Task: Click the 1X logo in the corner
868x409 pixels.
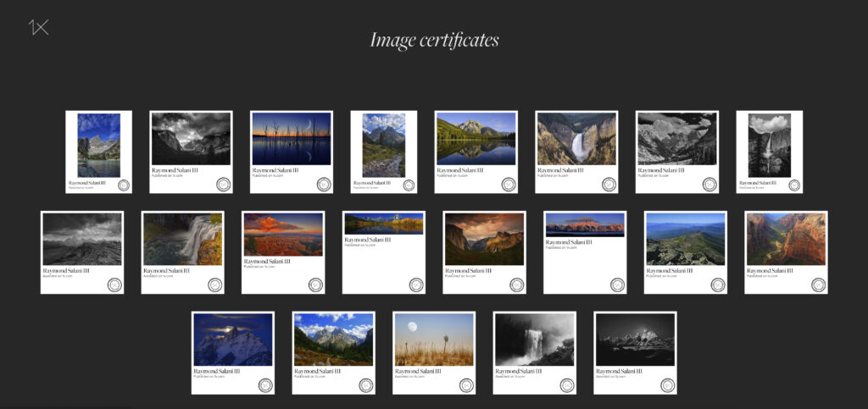Action: pos(39,27)
